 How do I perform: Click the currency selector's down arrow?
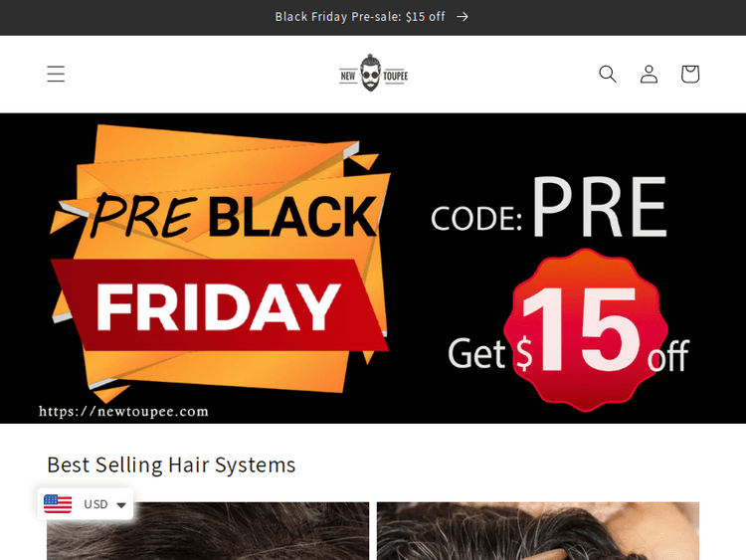pos(121,505)
